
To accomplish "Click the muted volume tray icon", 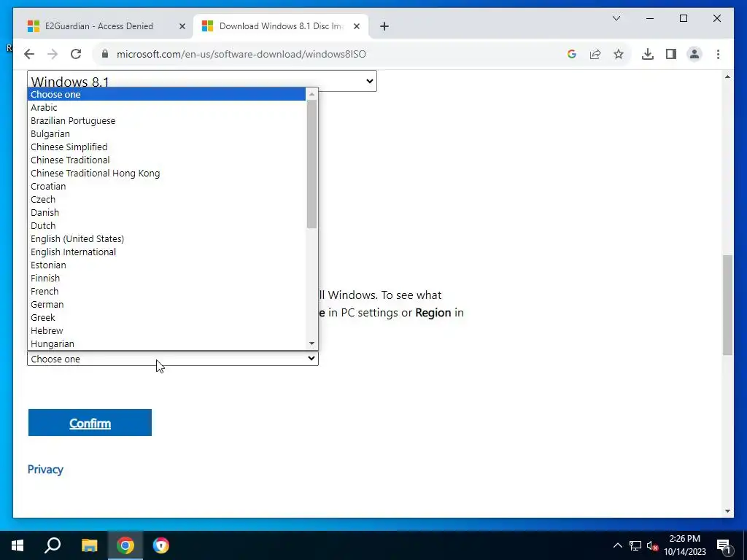I will tap(652, 545).
